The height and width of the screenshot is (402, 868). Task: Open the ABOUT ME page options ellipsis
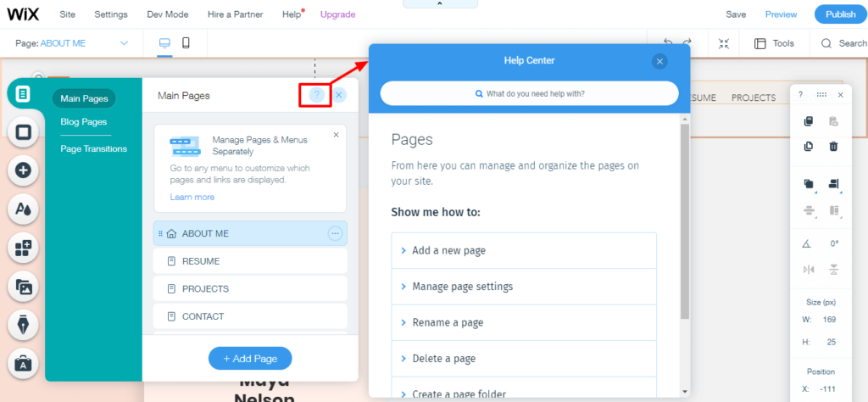point(335,234)
